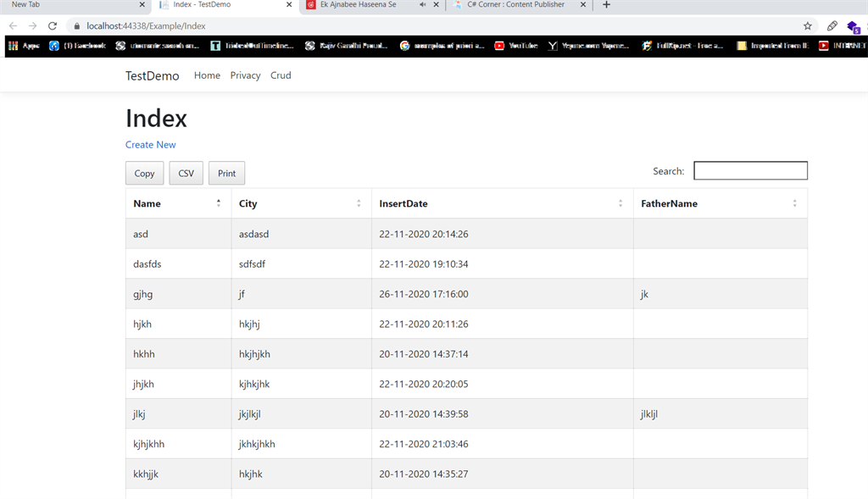Select the 'hjkh' name cell

[178, 324]
